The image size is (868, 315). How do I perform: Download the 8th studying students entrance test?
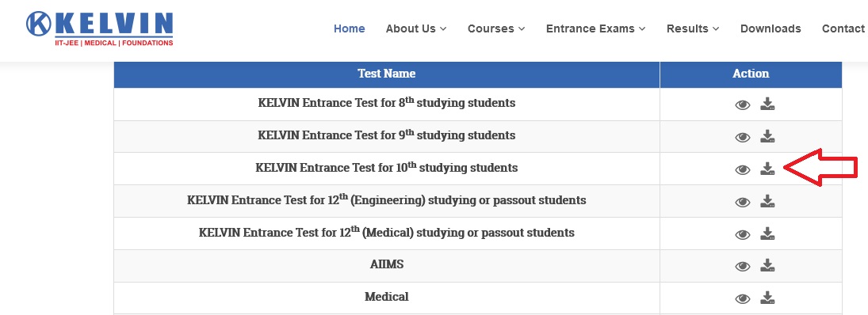767,104
